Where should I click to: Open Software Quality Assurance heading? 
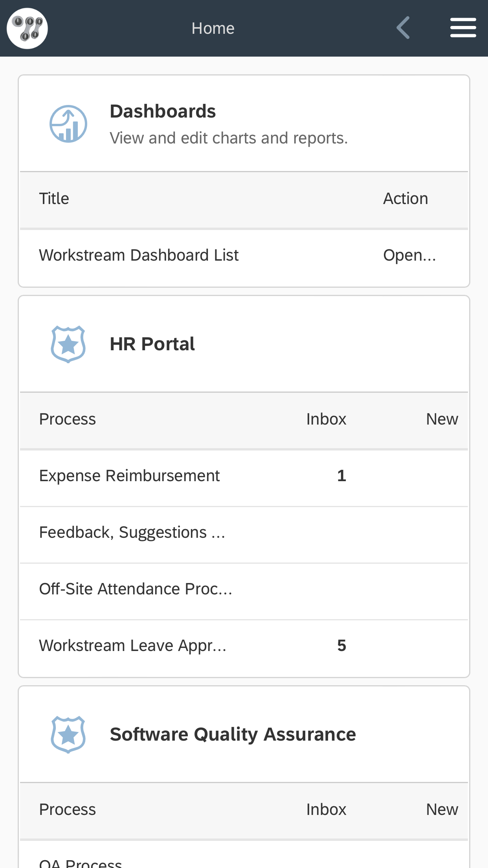(233, 734)
